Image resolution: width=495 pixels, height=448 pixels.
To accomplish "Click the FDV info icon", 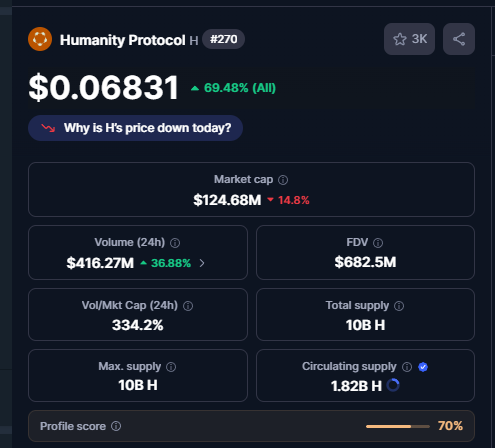I will click(378, 243).
